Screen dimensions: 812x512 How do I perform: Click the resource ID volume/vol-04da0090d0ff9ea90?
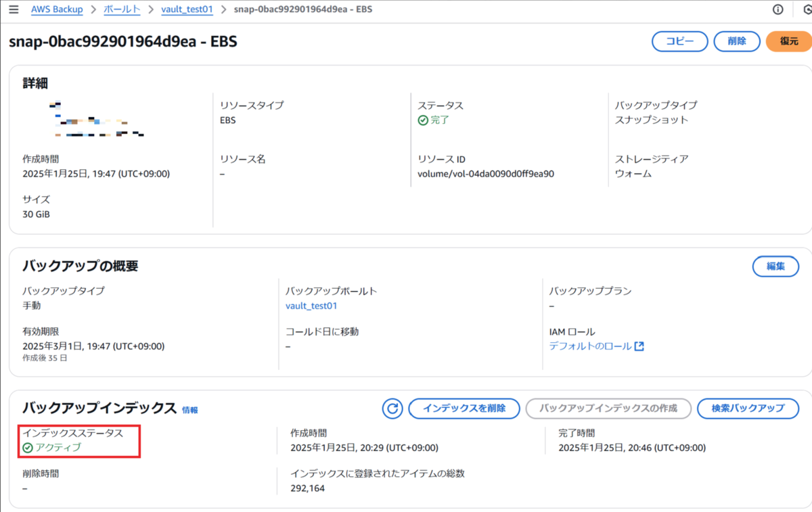[486, 174]
